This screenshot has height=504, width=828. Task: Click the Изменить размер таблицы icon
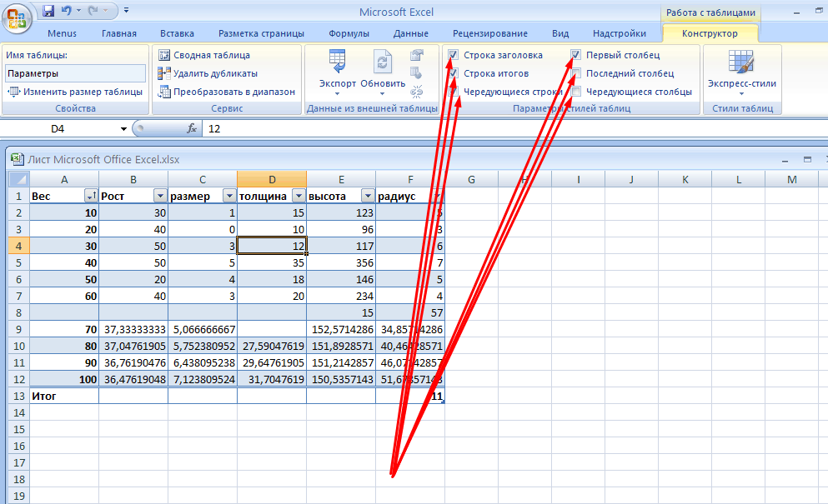[x=13, y=92]
